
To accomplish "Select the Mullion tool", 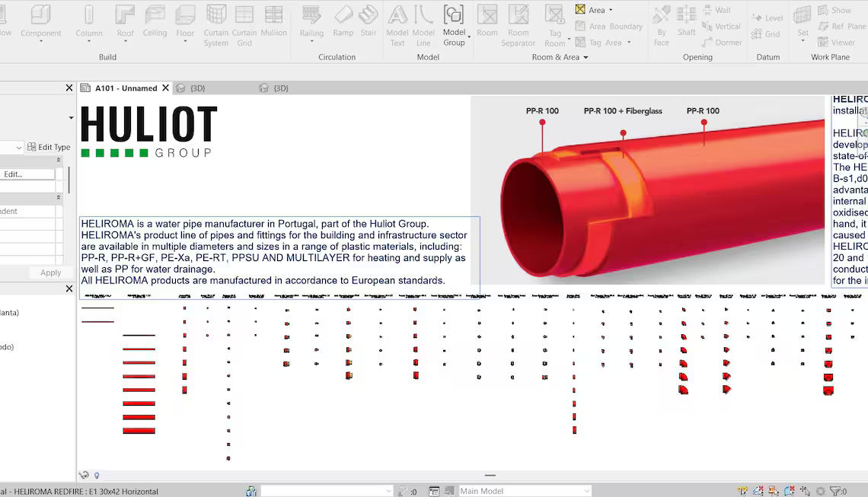I will (x=273, y=21).
